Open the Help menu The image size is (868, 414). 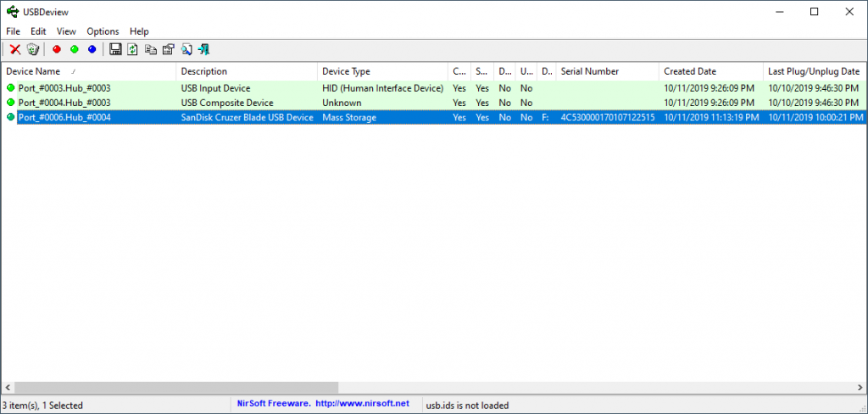coord(139,31)
